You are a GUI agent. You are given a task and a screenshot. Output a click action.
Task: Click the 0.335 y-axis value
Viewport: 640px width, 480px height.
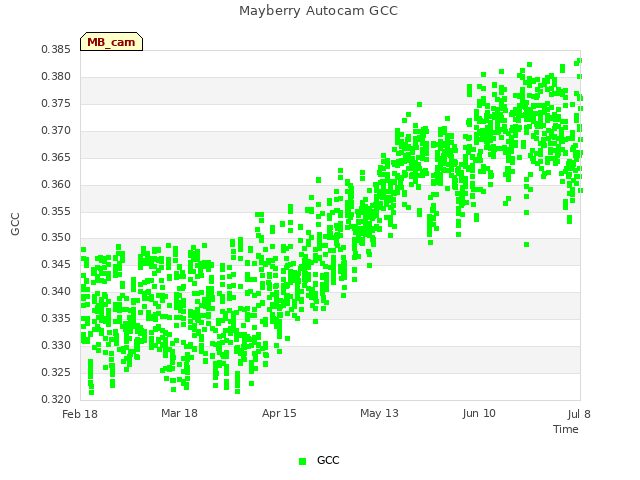pyautogui.click(x=56, y=318)
